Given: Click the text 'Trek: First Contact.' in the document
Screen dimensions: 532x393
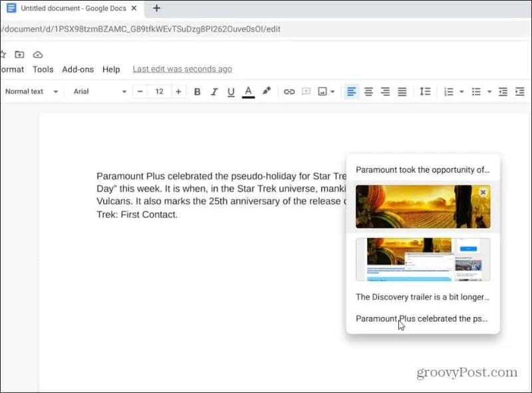Looking at the screenshot, I should pos(137,215).
